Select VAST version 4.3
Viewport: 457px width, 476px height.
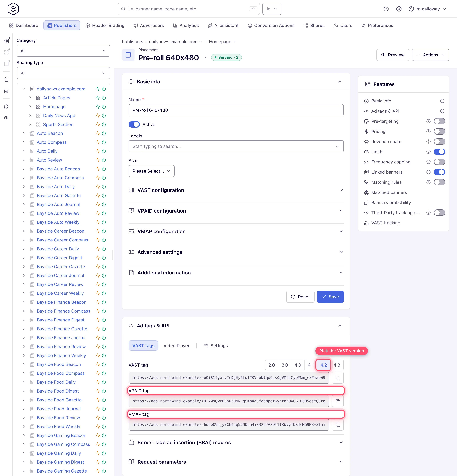(x=337, y=365)
